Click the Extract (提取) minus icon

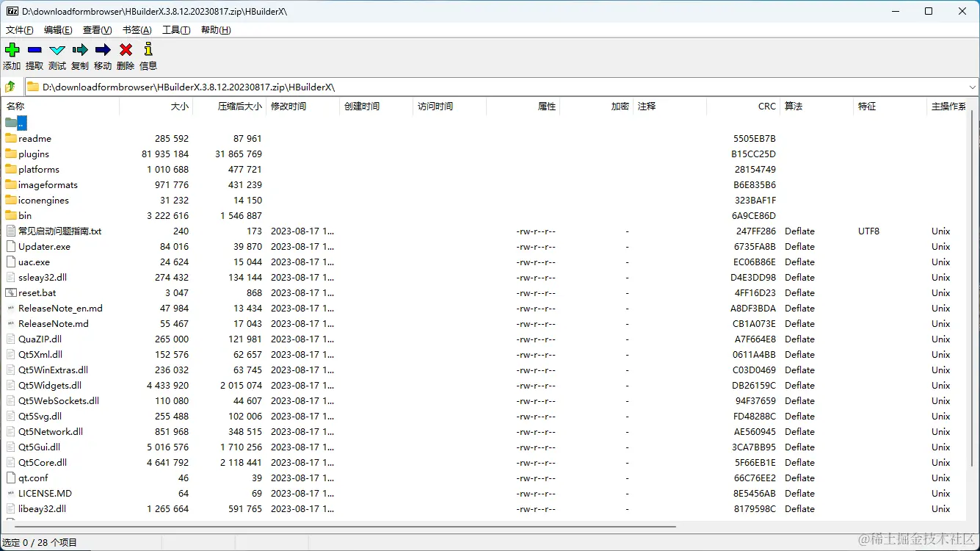point(35,50)
